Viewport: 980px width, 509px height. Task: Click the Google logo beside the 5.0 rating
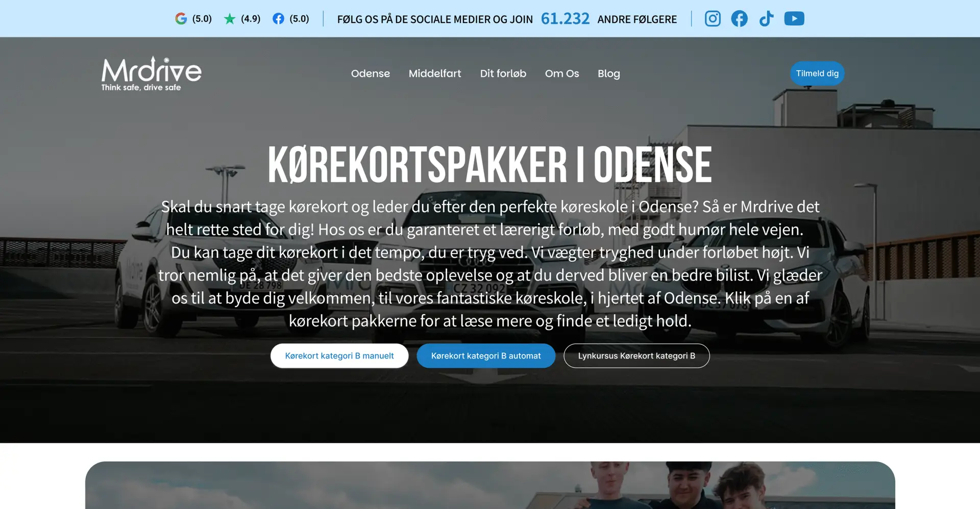(181, 19)
